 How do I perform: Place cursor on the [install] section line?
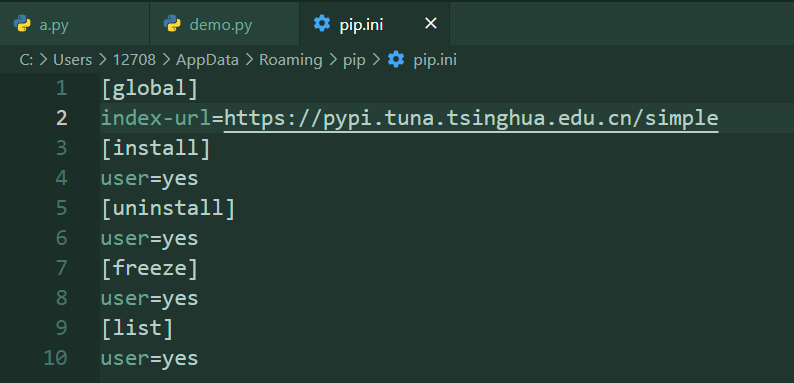[x=155, y=148]
